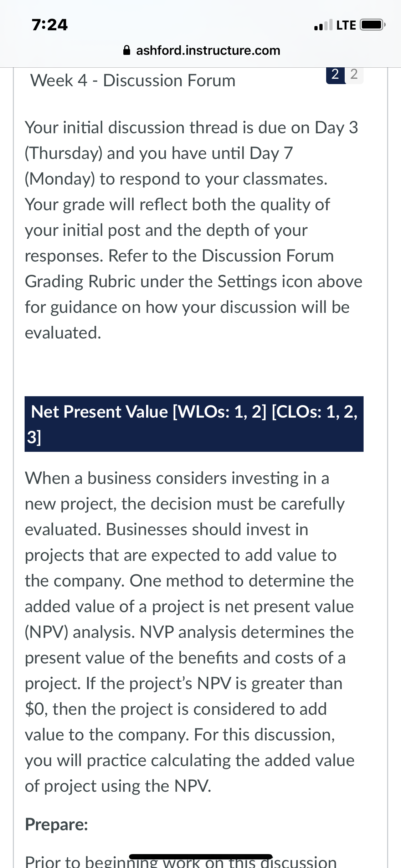Viewport: 401px width, 868px height.
Task: Open the gray total replies badge
Action: (x=354, y=74)
